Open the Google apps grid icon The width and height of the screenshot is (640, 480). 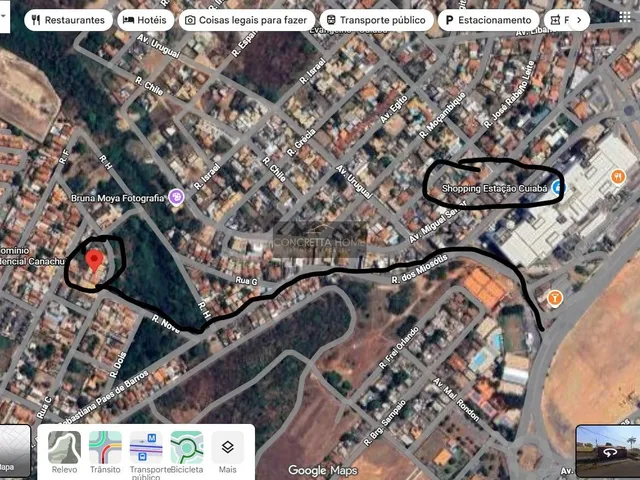pos(625,17)
